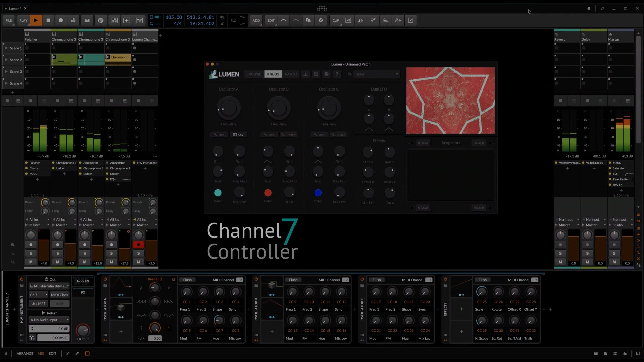Viewport: 644px width, 362px height.
Task: Click Flush in the Effects device
Action: 483,280
